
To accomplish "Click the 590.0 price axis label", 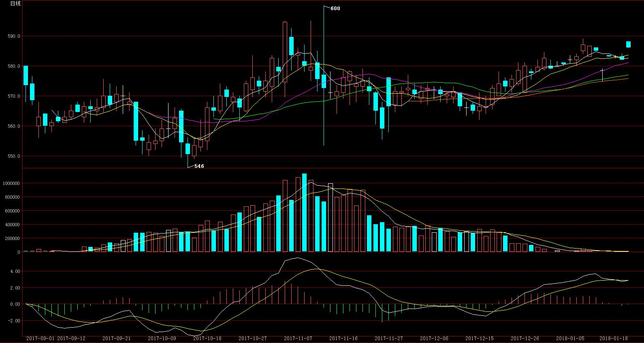I will (14, 36).
